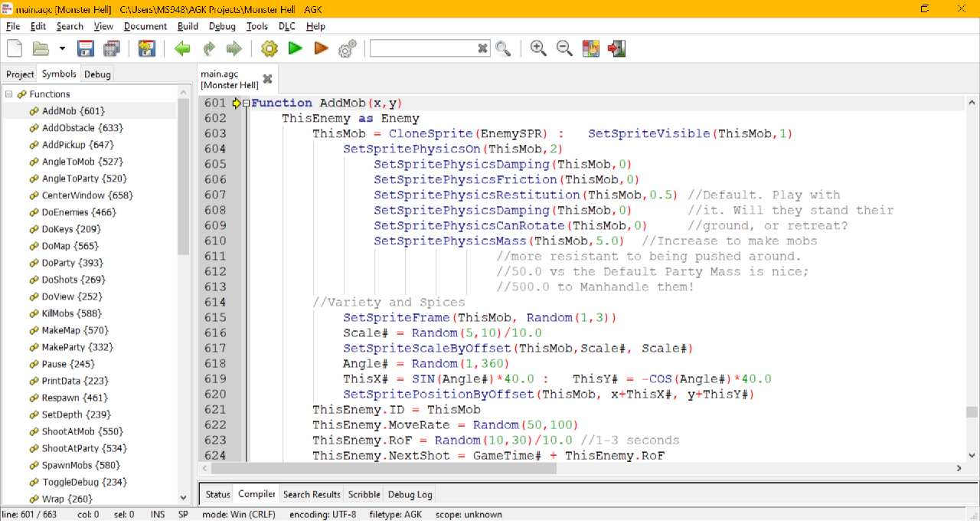The width and height of the screenshot is (980, 521).
Task: Click the green navigate back arrow
Action: point(182,48)
